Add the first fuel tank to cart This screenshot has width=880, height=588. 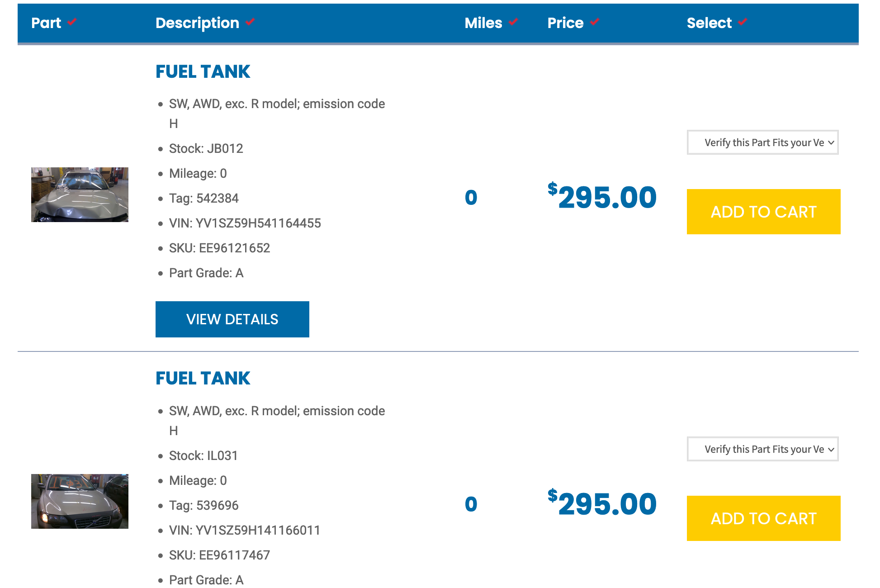point(763,212)
